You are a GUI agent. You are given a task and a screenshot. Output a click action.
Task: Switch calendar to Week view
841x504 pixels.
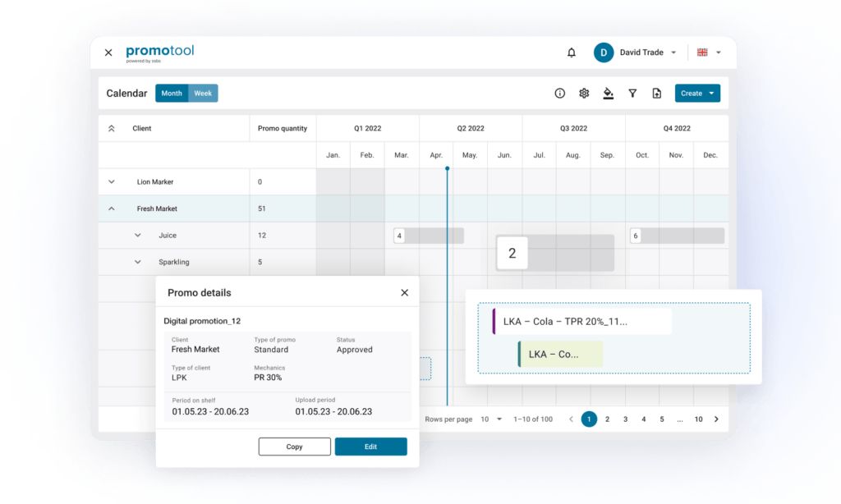[203, 94]
